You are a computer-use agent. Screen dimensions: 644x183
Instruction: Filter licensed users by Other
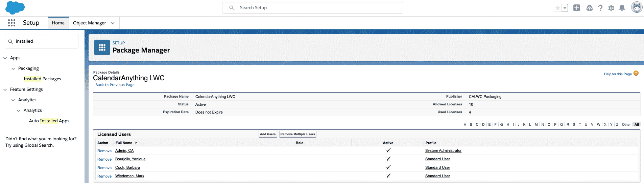click(x=626, y=124)
